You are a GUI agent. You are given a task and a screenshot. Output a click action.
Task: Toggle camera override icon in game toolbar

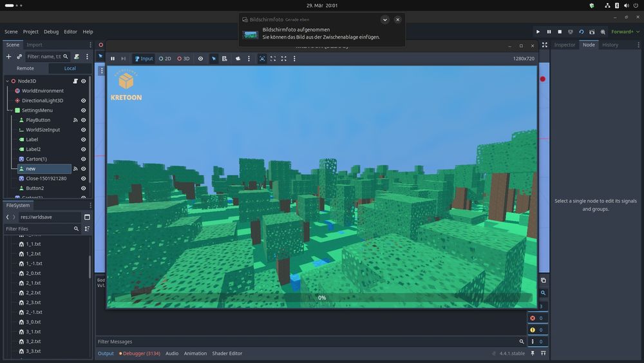point(238,59)
